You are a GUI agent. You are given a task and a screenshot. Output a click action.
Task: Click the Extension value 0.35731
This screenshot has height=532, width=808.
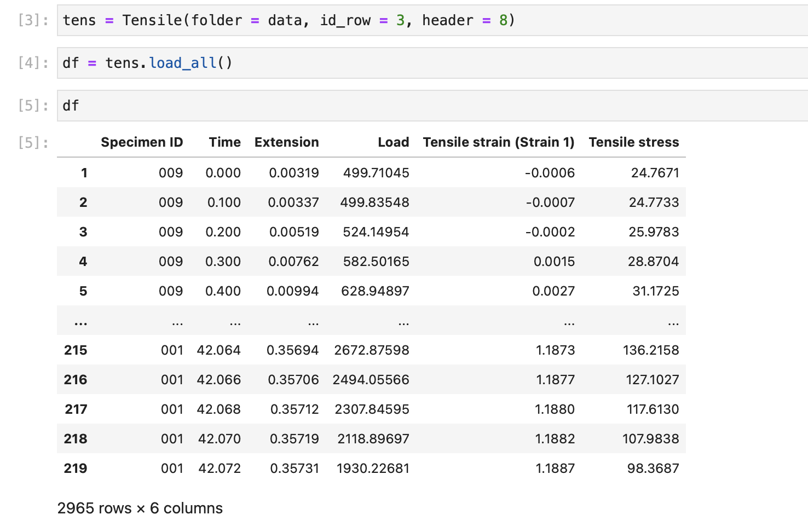pyautogui.click(x=295, y=469)
